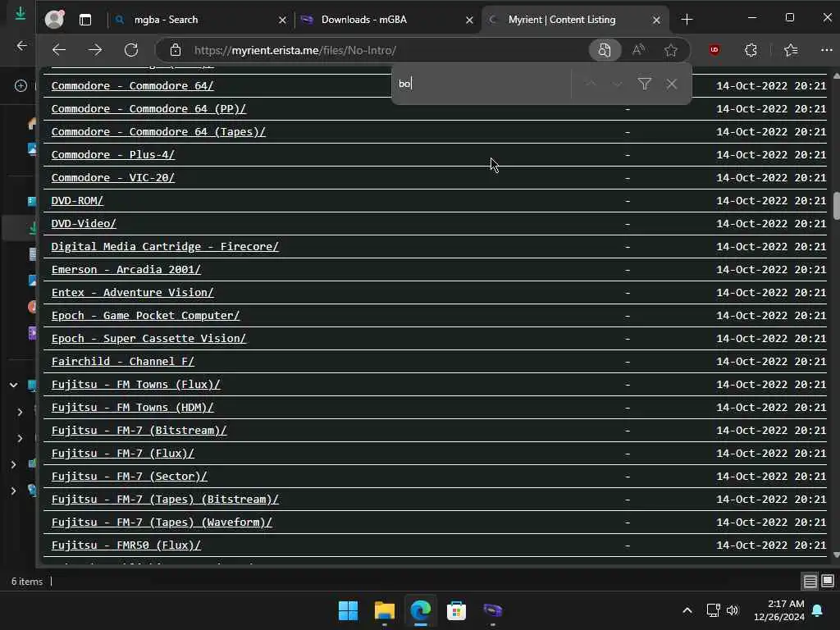Open Epoch - Game Pocket Computer/ link
This screenshot has width=840, height=630.
pos(145,316)
